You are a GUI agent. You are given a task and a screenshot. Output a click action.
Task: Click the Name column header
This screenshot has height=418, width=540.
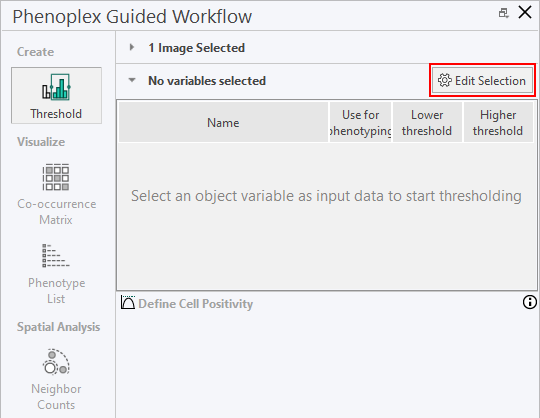point(223,123)
